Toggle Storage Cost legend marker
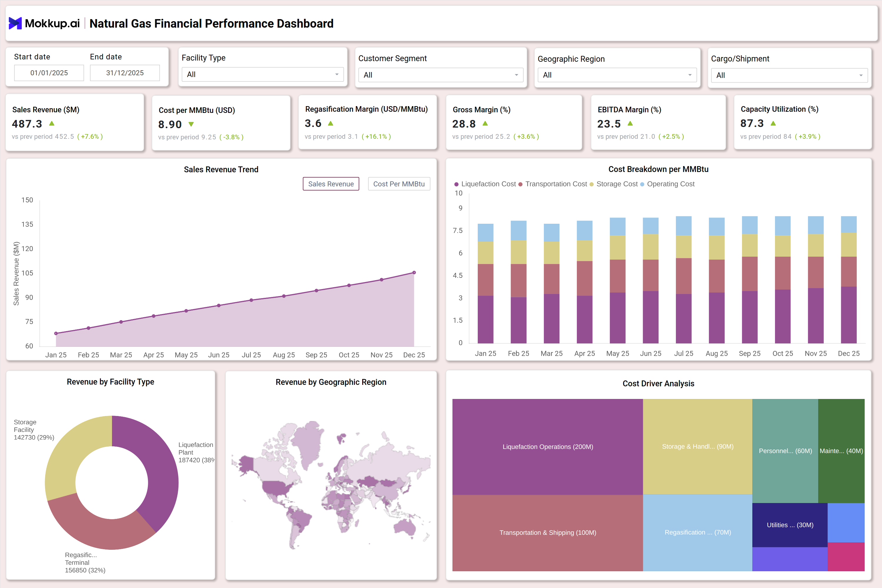 (592, 184)
